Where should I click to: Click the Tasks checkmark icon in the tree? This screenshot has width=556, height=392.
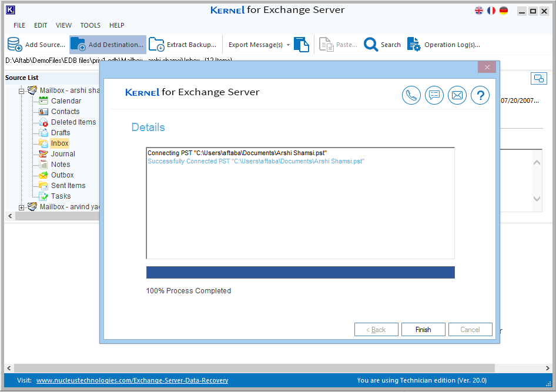coord(43,196)
